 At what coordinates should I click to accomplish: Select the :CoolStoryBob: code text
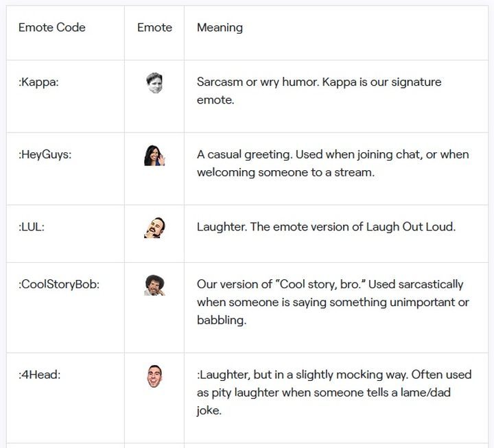[59, 285]
